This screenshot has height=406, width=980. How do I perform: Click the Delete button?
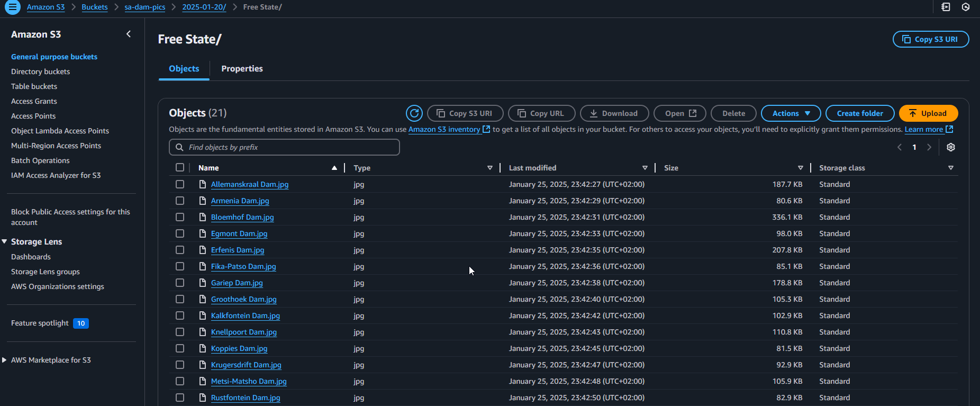(x=733, y=113)
